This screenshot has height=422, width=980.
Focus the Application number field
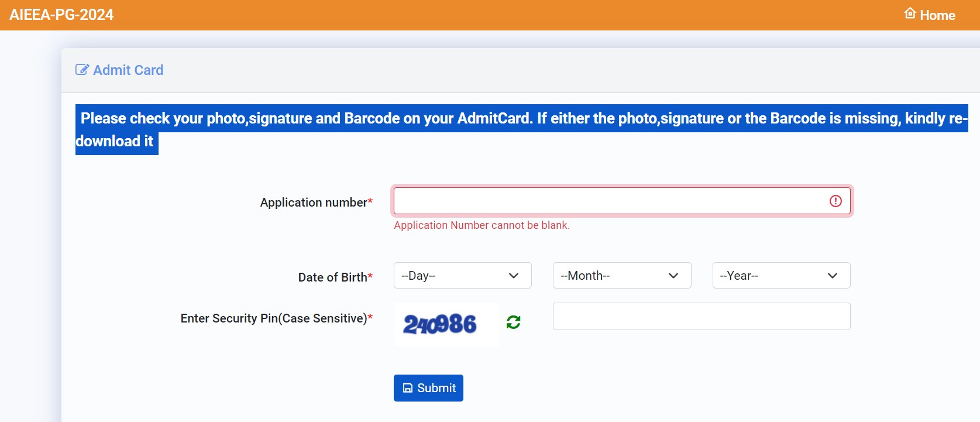click(x=622, y=201)
